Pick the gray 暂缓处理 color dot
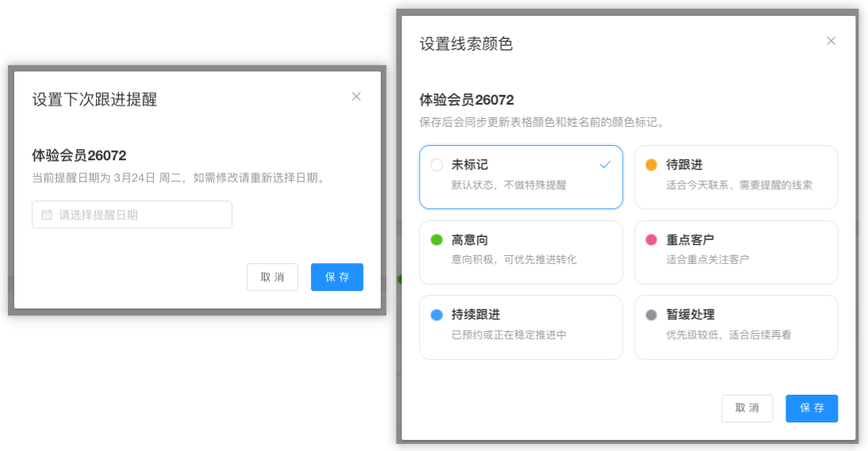This screenshot has width=868, height=451. (651, 315)
